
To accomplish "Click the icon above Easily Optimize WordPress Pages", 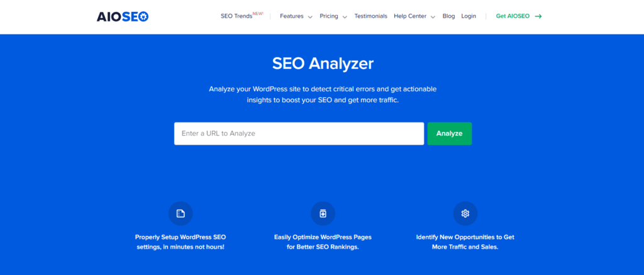I will coord(323,213).
